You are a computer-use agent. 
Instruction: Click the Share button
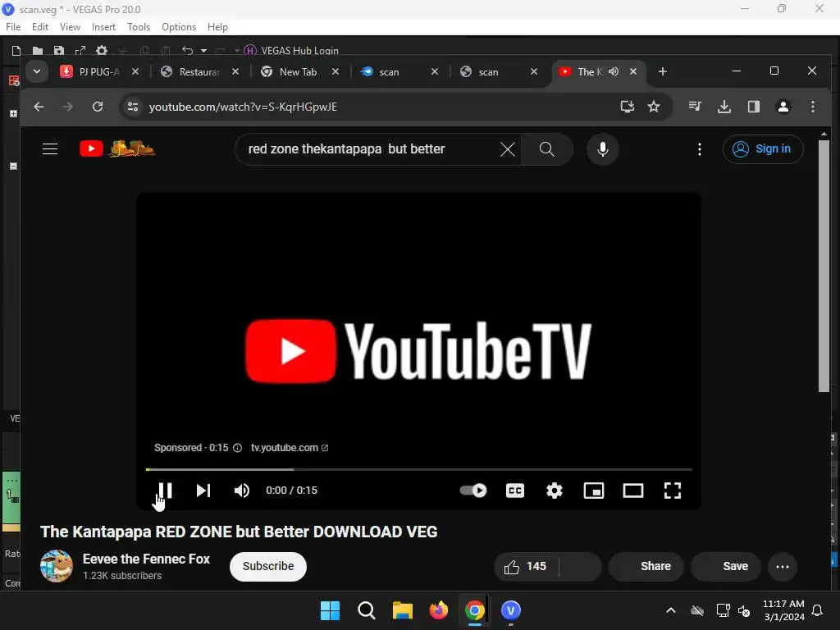(646, 566)
